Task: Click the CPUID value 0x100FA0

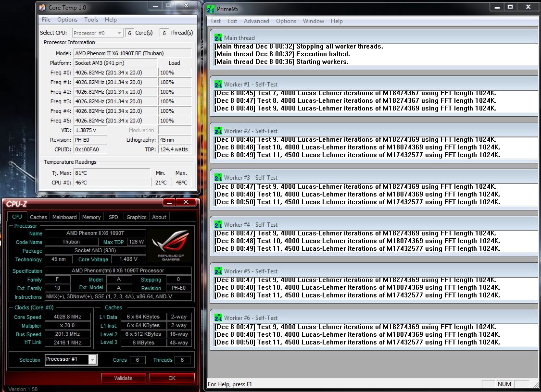Action: point(90,149)
